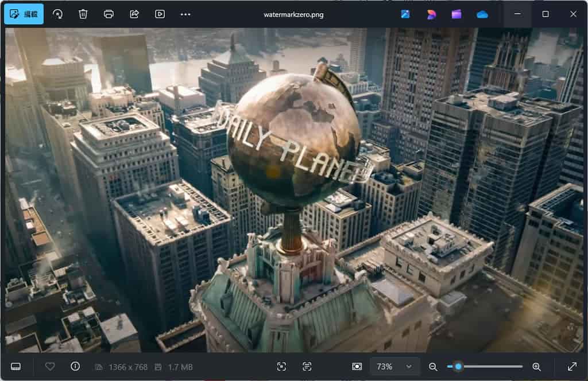Screen dimensions: 588x381
Task: Print the image via printer icon
Action: click(x=109, y=14)
